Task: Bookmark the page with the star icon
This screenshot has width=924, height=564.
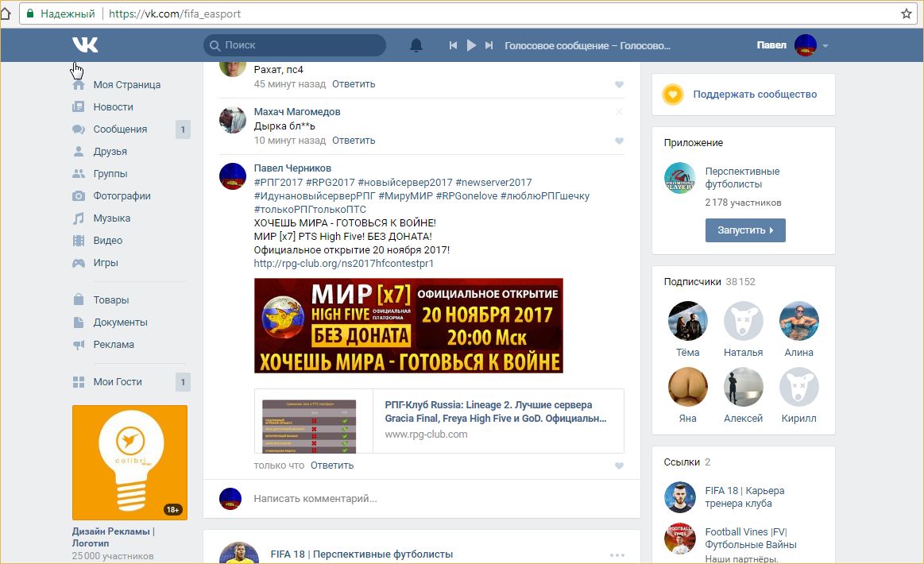Action: click(907, 14)
